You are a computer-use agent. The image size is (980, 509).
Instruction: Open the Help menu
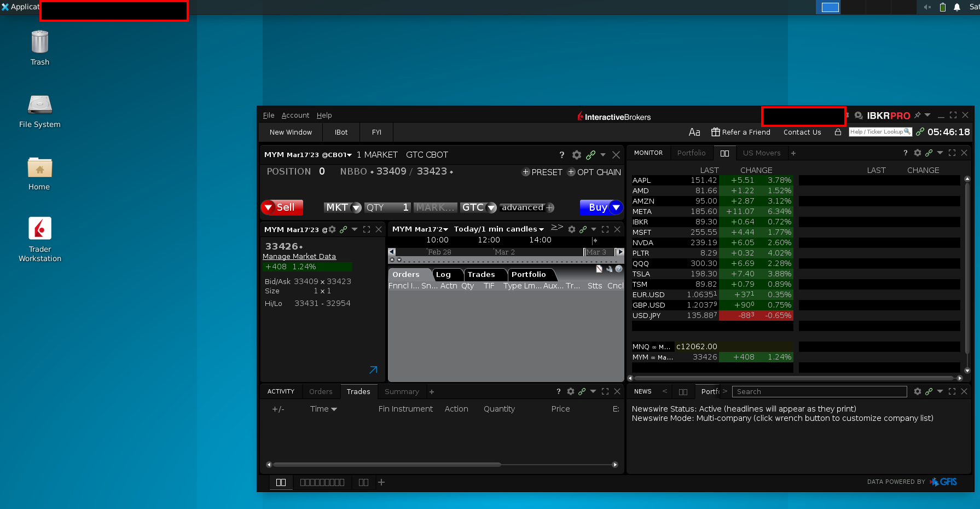324,115
